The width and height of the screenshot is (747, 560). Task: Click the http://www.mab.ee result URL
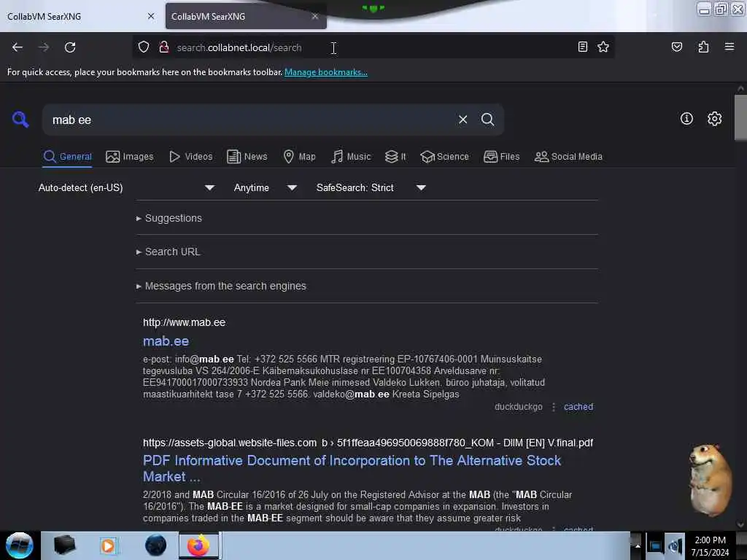pos(184,322)
